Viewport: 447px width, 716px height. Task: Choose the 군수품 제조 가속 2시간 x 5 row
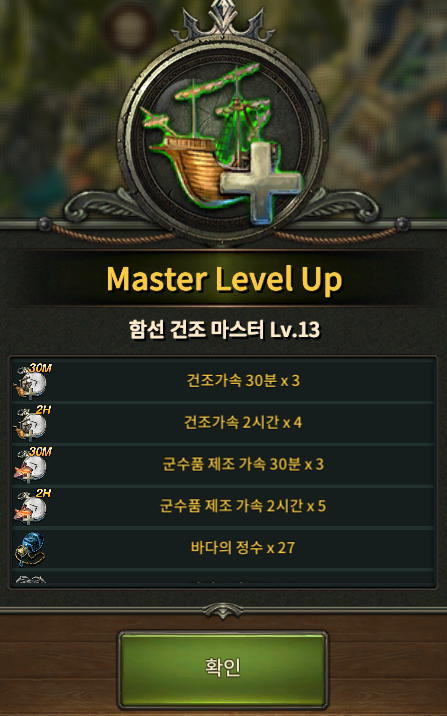(223, 506)
